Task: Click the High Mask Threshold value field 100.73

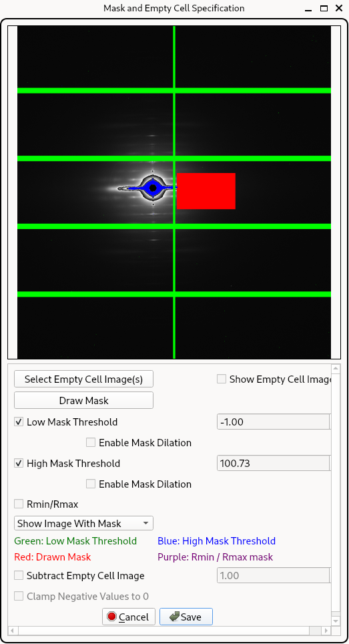Action: (x=273, y=463)
